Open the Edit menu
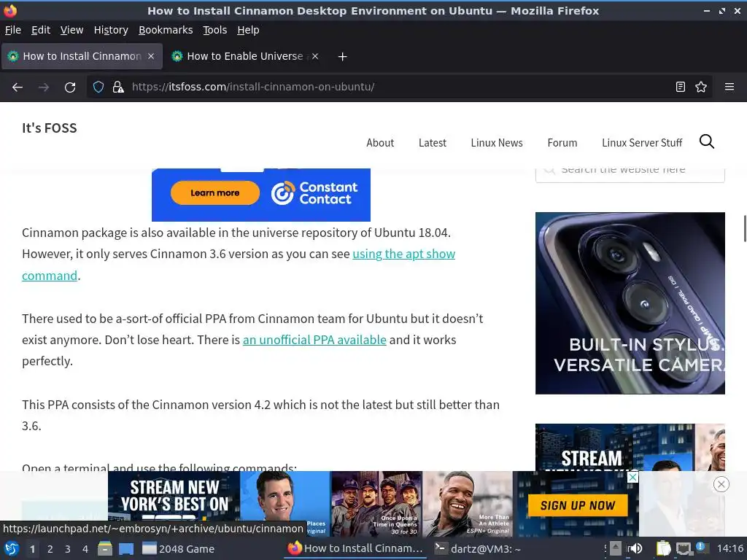The image size is (747, 560). click(41, 30)
